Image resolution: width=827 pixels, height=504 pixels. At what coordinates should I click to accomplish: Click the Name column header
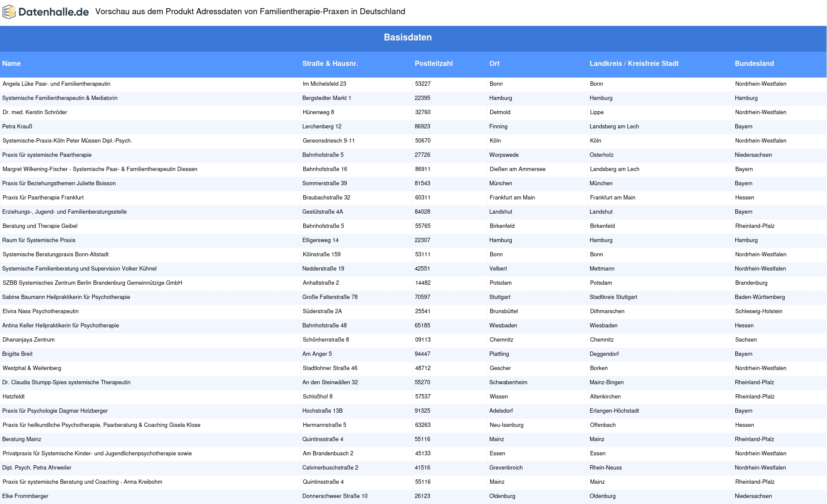point(11,64)
